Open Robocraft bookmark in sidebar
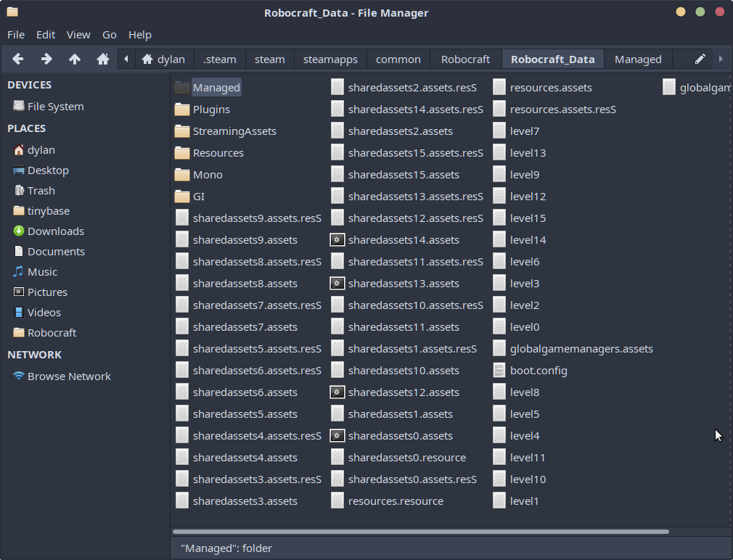The width and height of the screenshot is (733, 560). [45, 333]
